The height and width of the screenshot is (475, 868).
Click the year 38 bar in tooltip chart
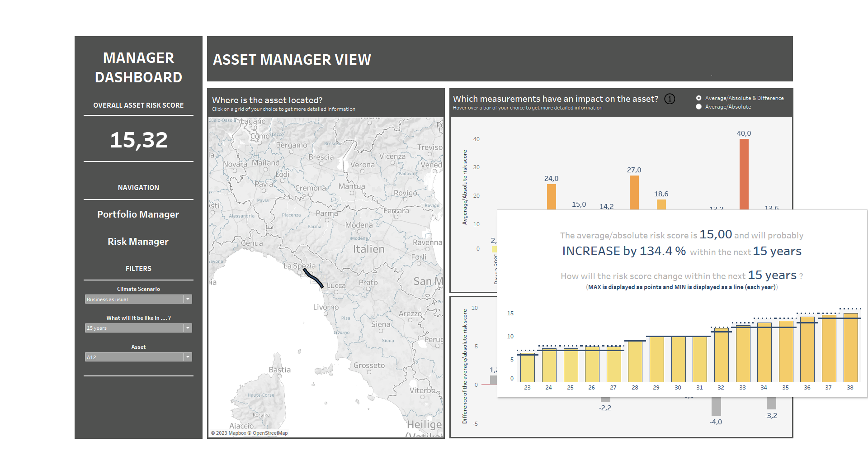click(x=850, y=348)
